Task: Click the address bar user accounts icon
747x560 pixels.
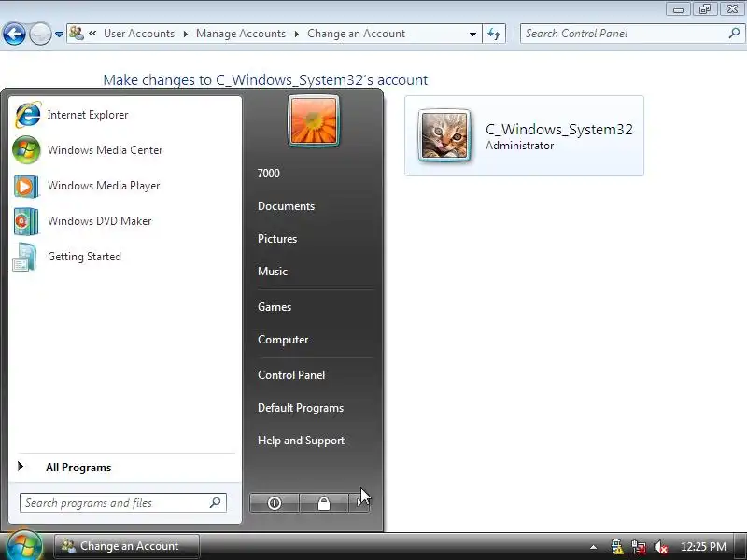Action: tap(77, 34)
